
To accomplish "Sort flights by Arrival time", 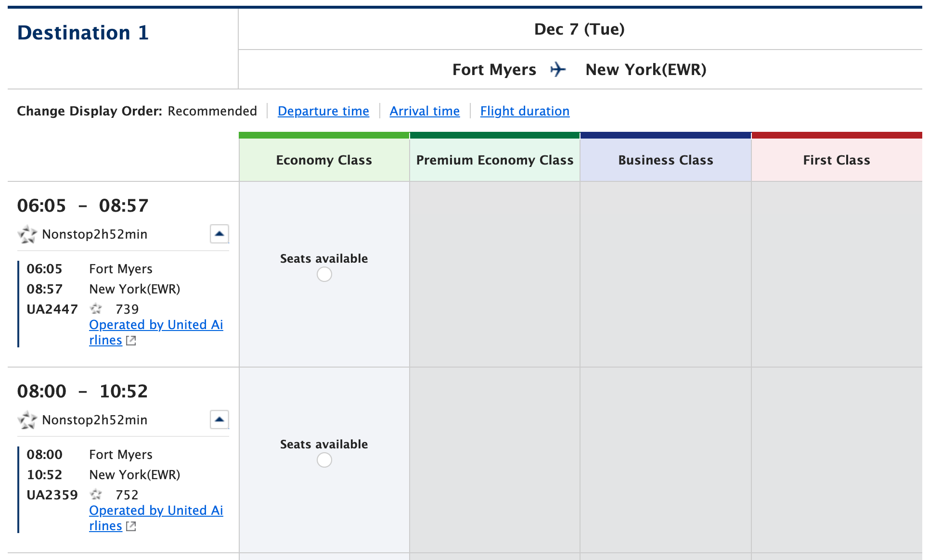I will tap(425, 111).
